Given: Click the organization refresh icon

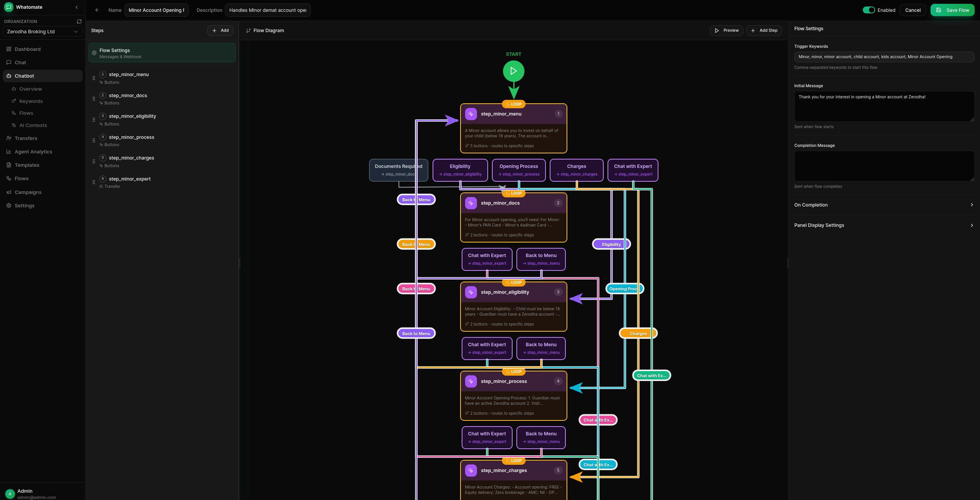Looking at the screenshot, I should 79,21.
